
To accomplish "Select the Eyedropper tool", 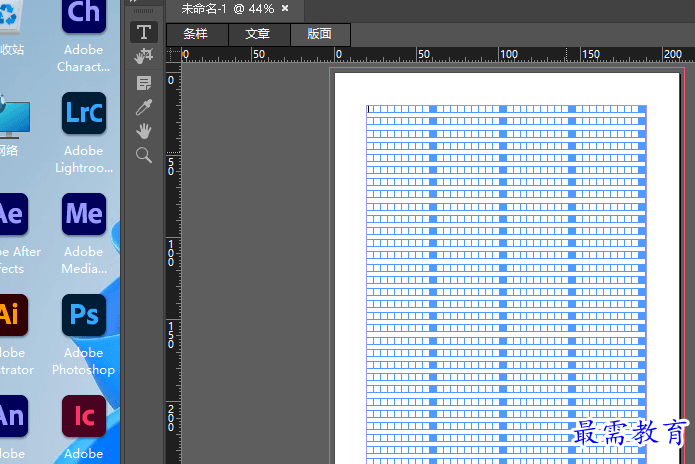I will pos(144,107).
